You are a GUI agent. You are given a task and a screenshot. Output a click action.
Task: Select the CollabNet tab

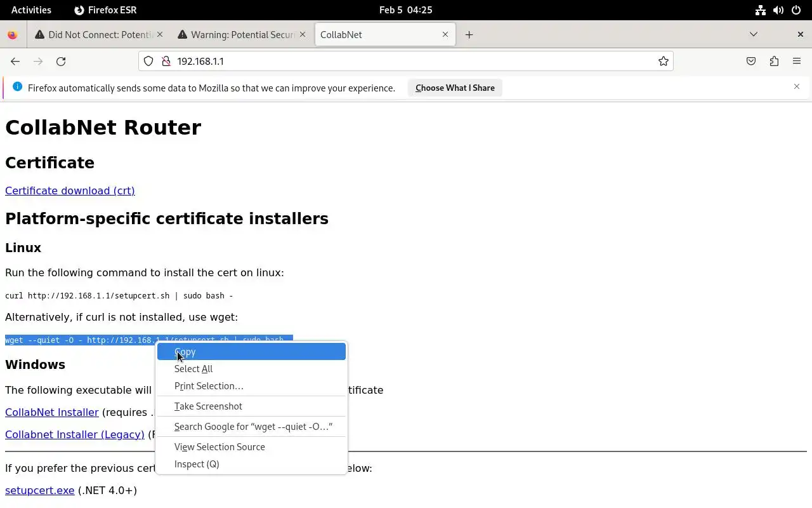click(x=384, y=35)
